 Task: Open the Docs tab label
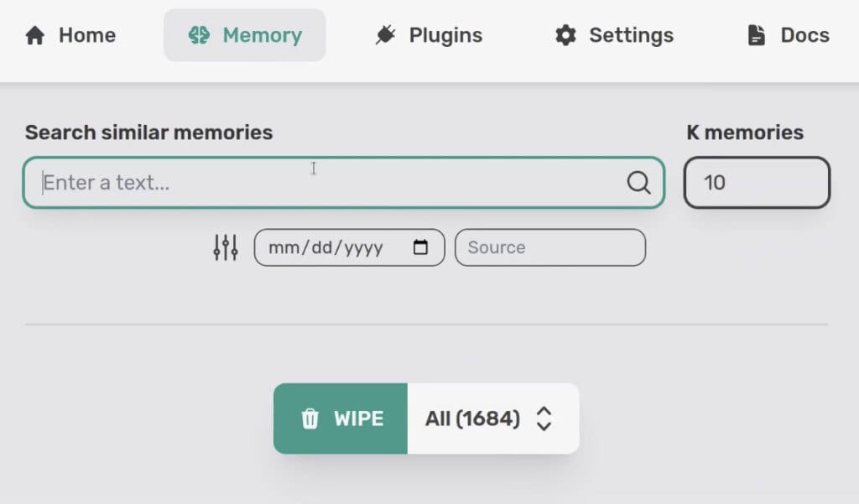[x=804, y=36]
